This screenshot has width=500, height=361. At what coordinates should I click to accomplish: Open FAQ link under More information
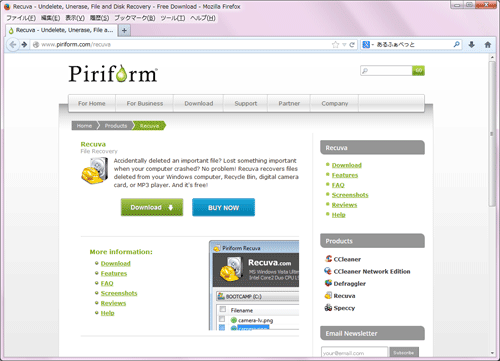coord(107,283)
